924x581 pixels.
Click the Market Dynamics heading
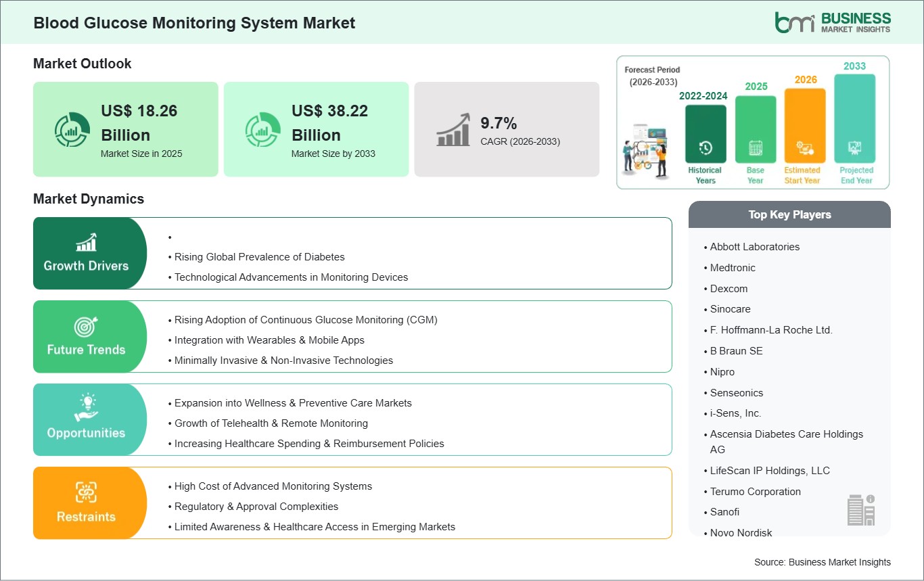click(88, 199)
